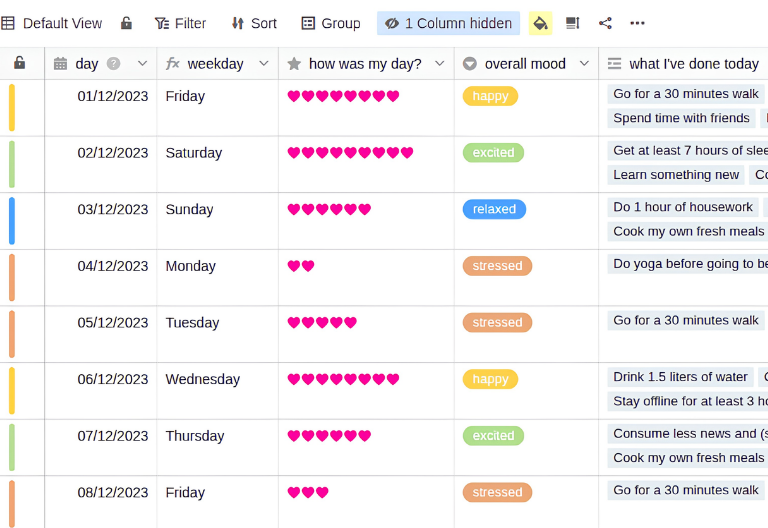
Task: Expand the day column dropdown
Action: [x=143, y=63]
